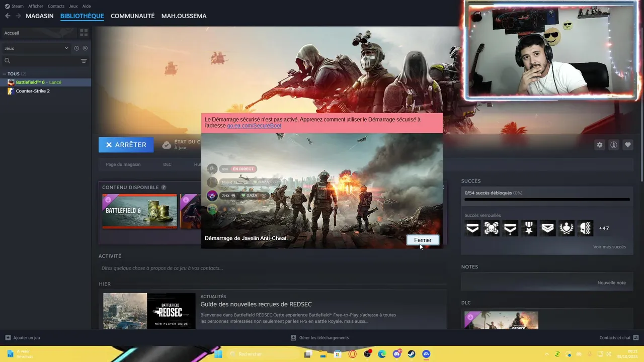
Task: Open EA app from taskbar
Action: 426,354
